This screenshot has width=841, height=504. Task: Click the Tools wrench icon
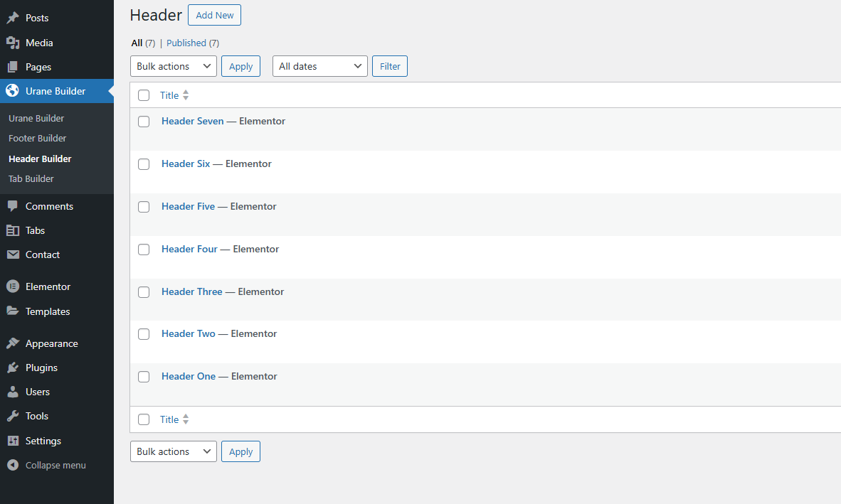pyautogui.click(x=13, y=416)
